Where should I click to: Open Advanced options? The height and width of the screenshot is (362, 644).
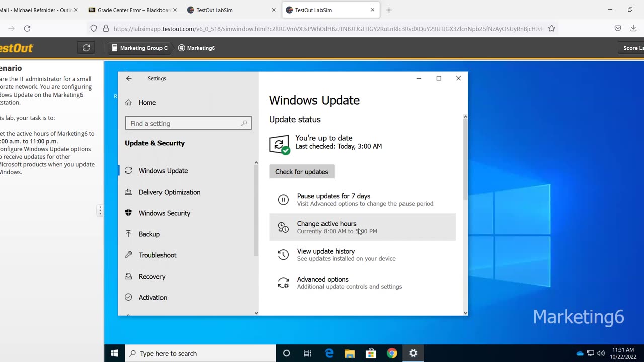362,283
